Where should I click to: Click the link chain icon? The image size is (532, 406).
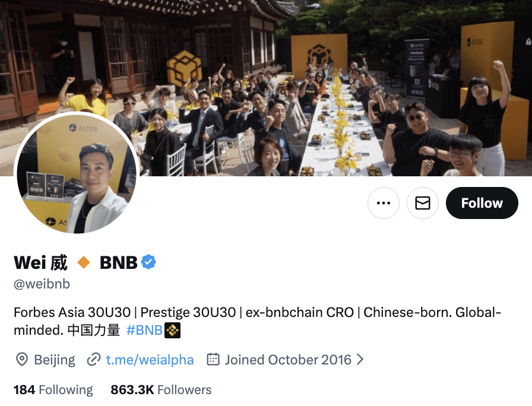coord(94,360)
